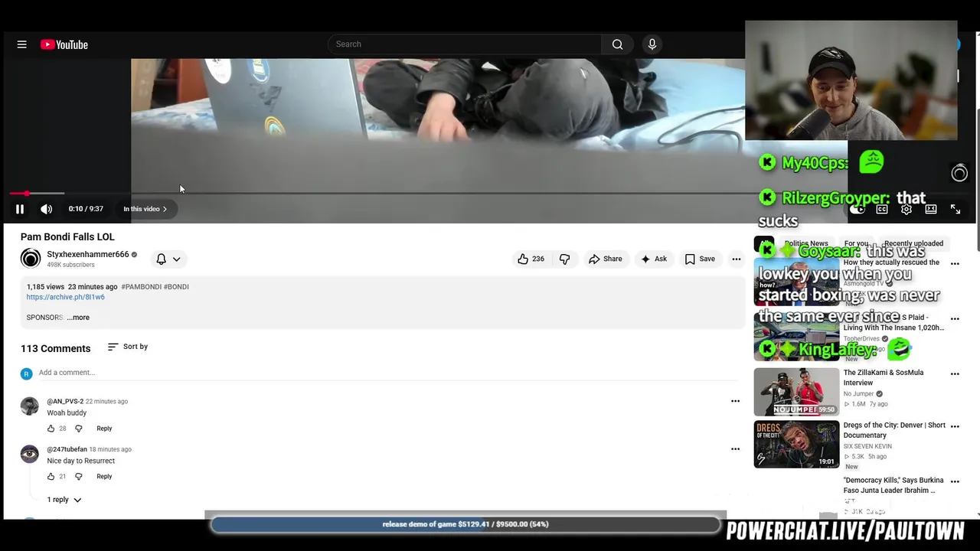980x551 pixels.
Task: Save video to playlist
Action: coord(700,259)
